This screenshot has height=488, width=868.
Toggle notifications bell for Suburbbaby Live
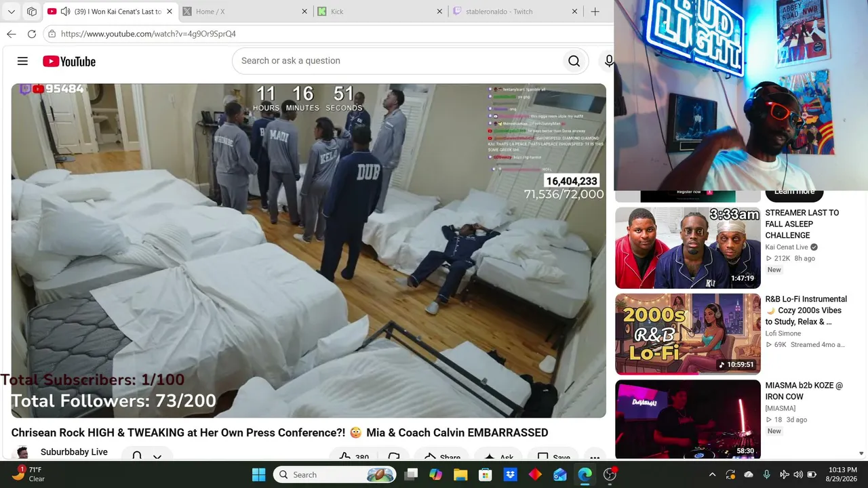[136, 456]
